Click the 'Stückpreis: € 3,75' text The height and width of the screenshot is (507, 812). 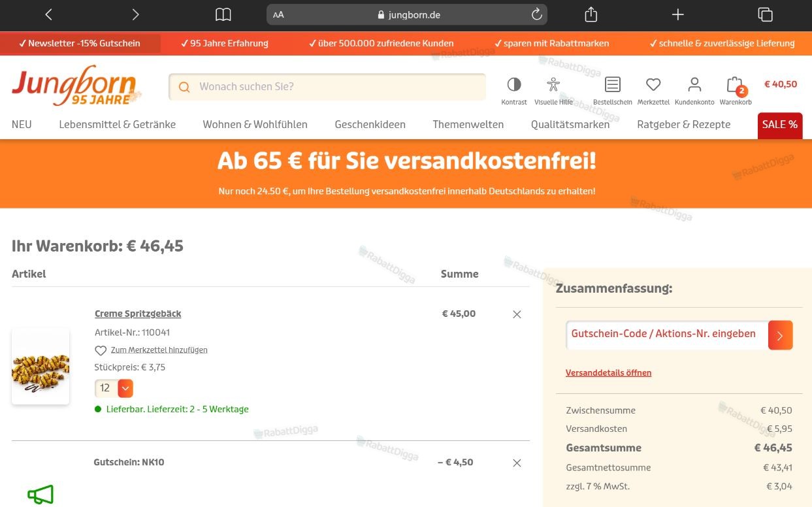[x=129, y=367]
